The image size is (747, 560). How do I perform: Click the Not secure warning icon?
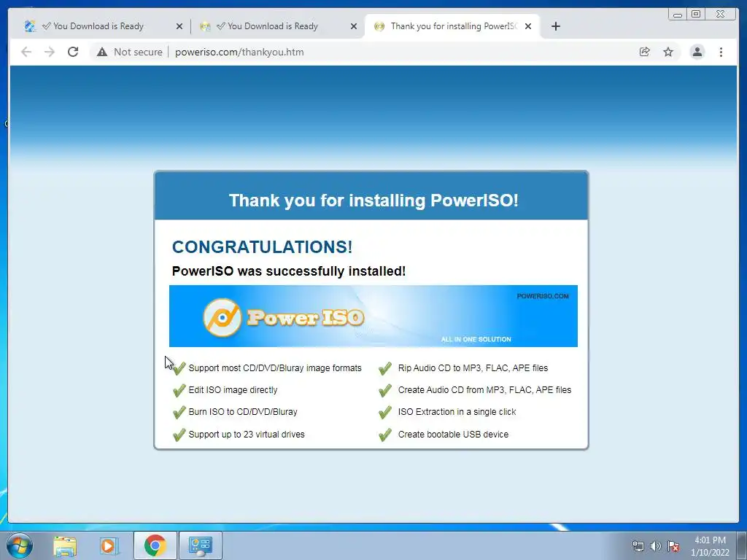point(102,52)
